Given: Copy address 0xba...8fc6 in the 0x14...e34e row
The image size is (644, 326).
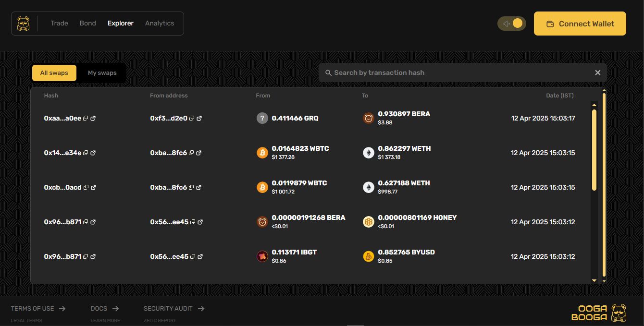Looking at the screenshot, I should tap(191, 153).
